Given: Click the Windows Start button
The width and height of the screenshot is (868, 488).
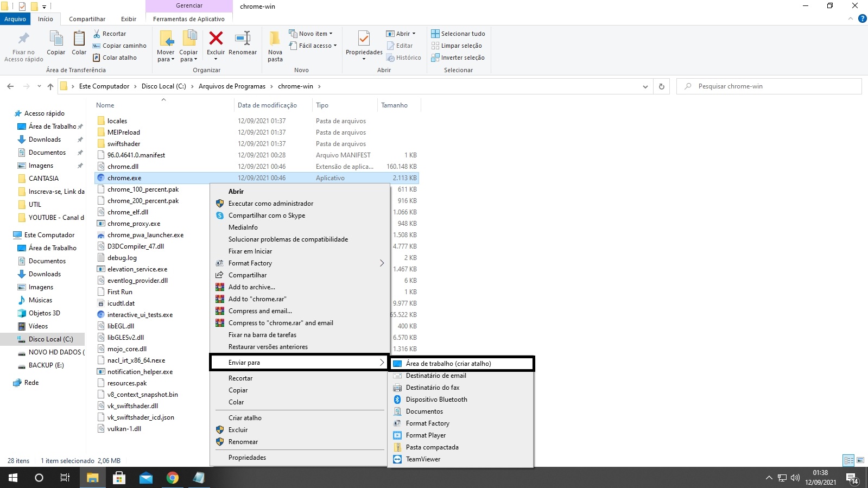Looking at the screenshot, I should point(13,478).
